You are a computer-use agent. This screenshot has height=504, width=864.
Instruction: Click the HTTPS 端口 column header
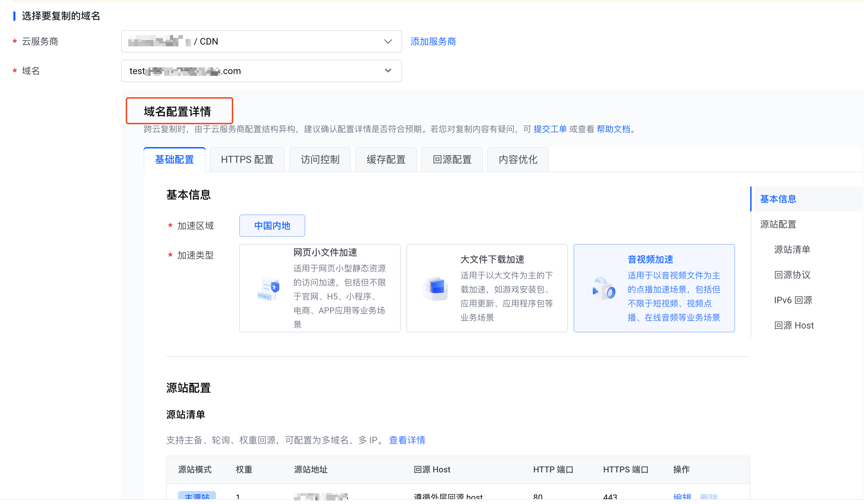pos(626,470)
